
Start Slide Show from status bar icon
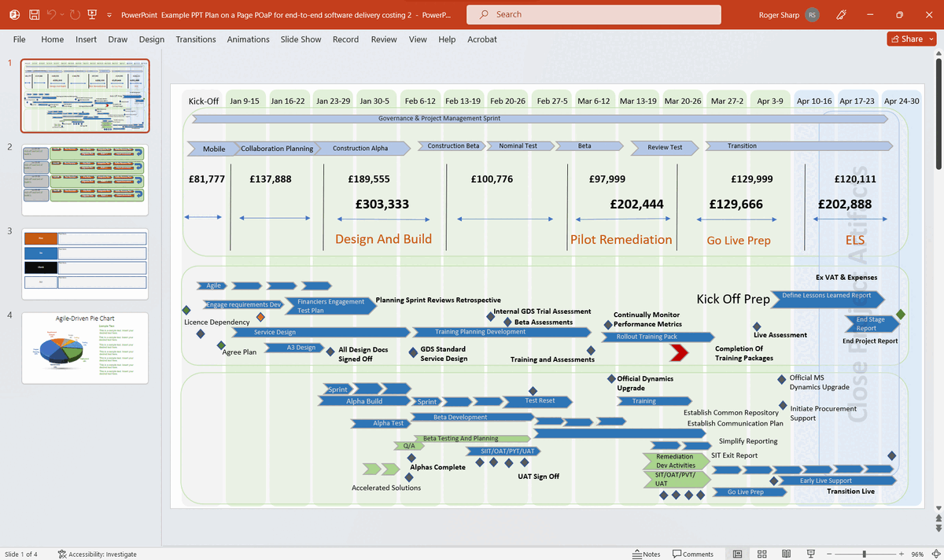tap(810, 553)
